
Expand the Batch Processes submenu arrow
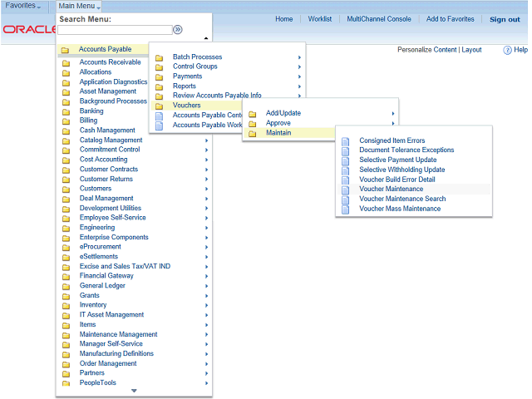point(299,57)
